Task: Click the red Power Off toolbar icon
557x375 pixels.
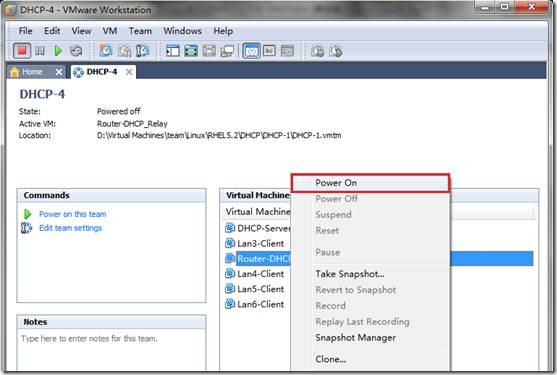Action: tap(22, 51)
